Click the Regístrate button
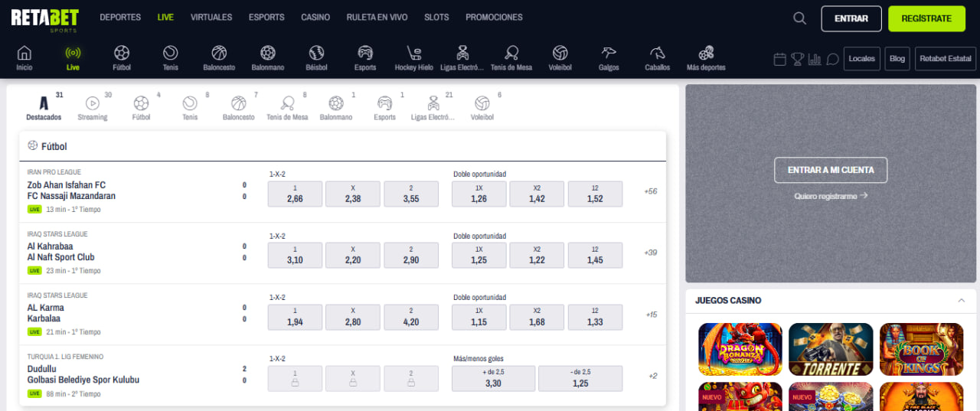The width and height of the screenshot is (980, 411). [x=926, y=18]
